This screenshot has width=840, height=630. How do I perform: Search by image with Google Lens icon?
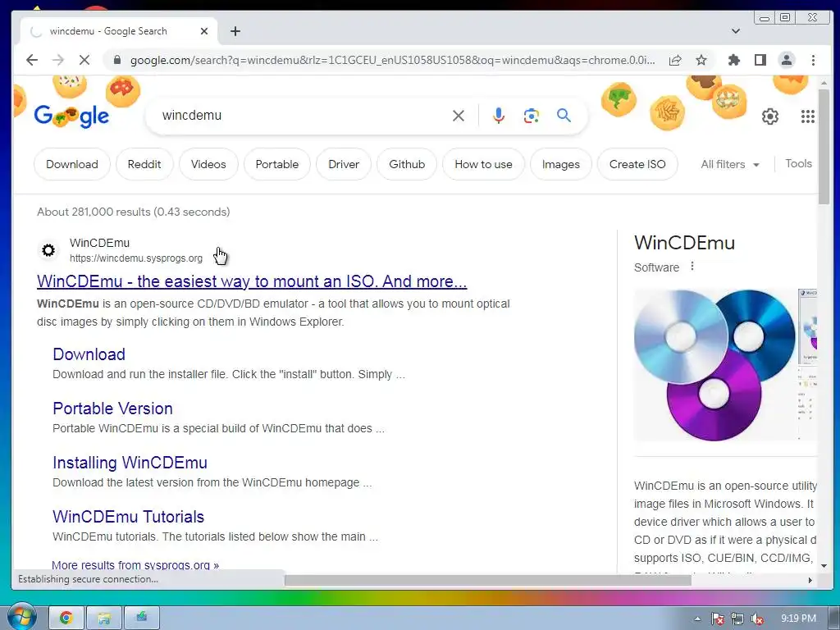tap(531, 115)
